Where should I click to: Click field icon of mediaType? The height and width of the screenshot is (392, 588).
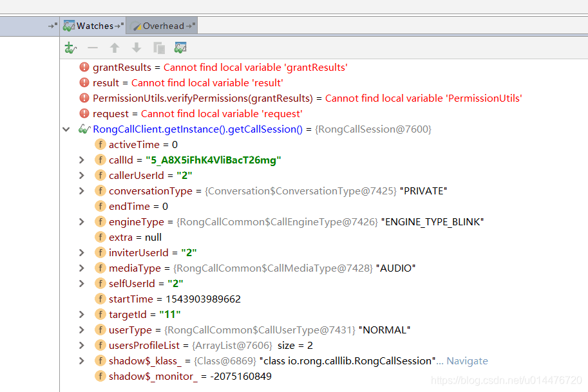[x=100, y=268]
